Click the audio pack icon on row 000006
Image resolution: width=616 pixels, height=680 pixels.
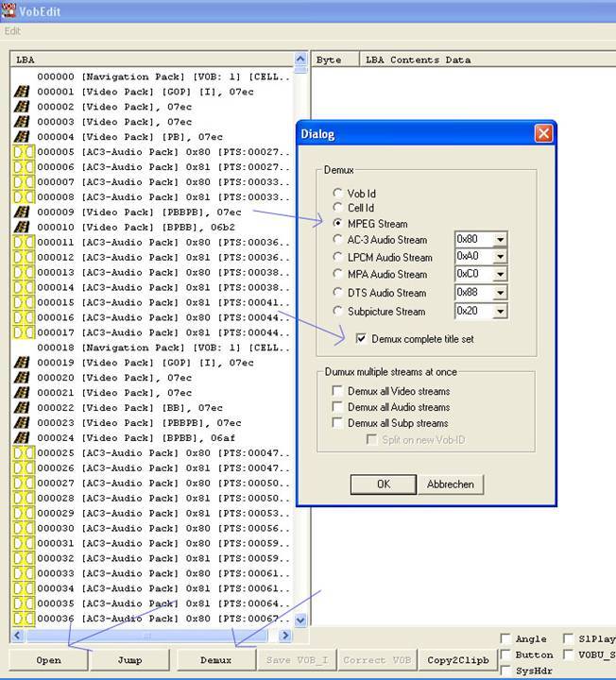[x=24, y=167]
